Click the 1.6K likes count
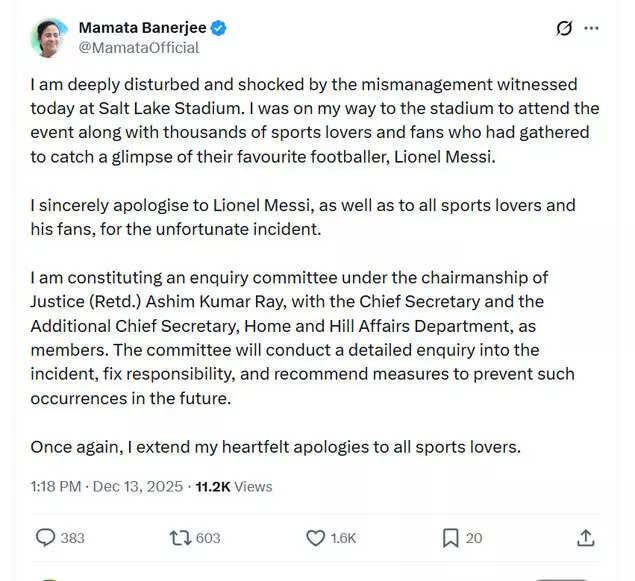This screenshot has height=581, width=635. [x=343, y=538]
